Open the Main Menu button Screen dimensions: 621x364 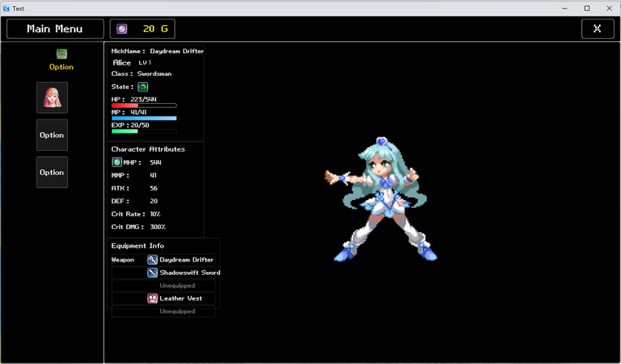click(x=55, y=29)
